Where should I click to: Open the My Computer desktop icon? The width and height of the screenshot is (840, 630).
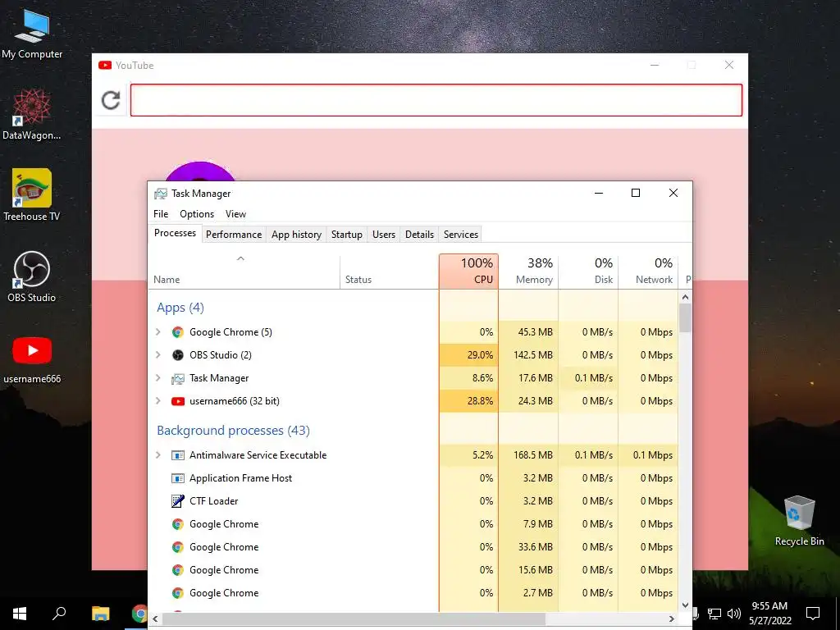click(32, 34)
